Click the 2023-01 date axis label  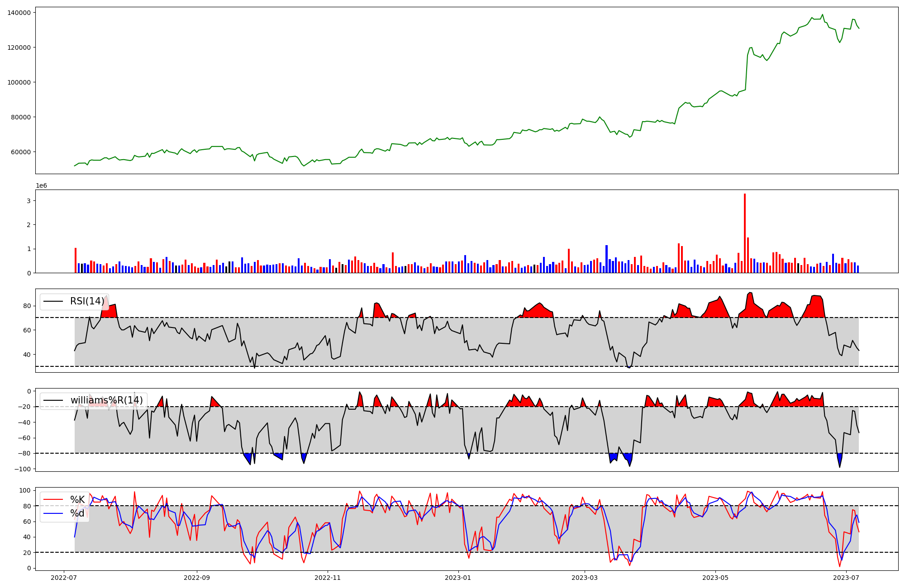pos(458,578)
